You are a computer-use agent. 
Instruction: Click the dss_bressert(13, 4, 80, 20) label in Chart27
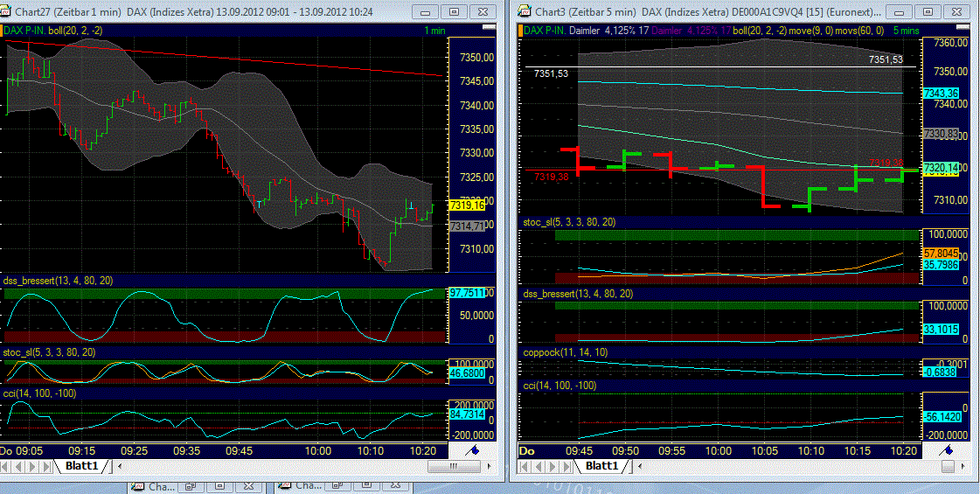tap(58, 281)
